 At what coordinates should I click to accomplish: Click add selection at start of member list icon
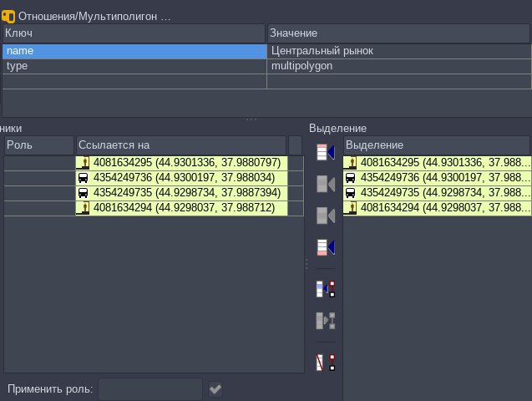tap(325, 153)
